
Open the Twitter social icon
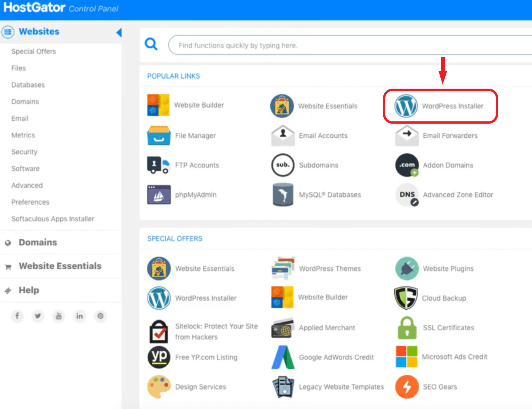[x=38, y=316]
